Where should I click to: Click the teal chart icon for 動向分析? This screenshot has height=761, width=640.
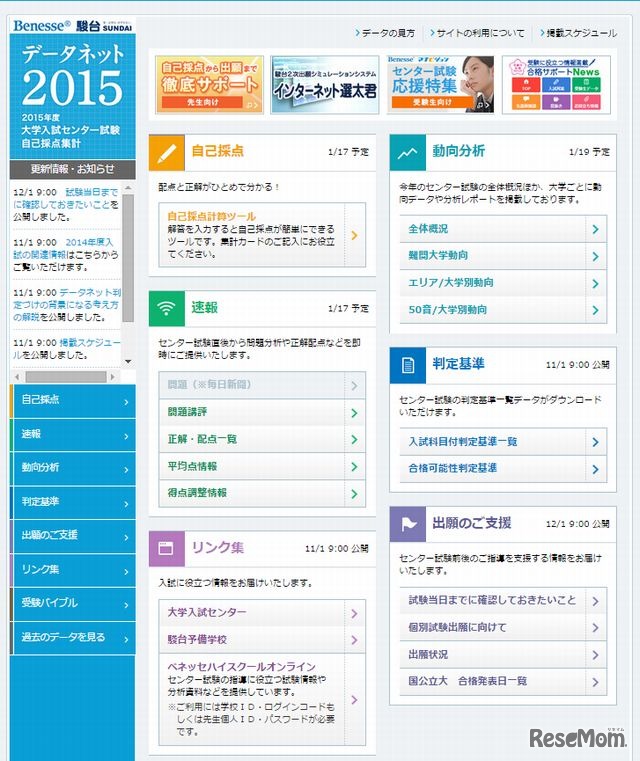[x=408, y=153]
